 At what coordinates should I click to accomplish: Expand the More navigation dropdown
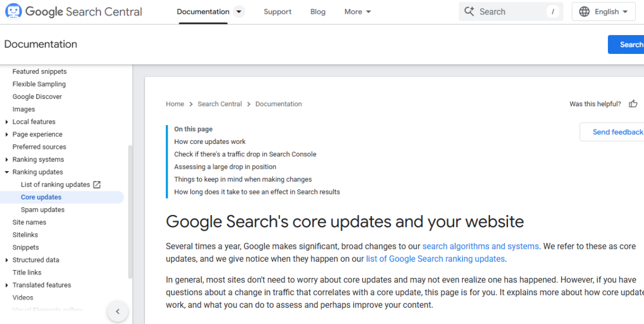358,11
